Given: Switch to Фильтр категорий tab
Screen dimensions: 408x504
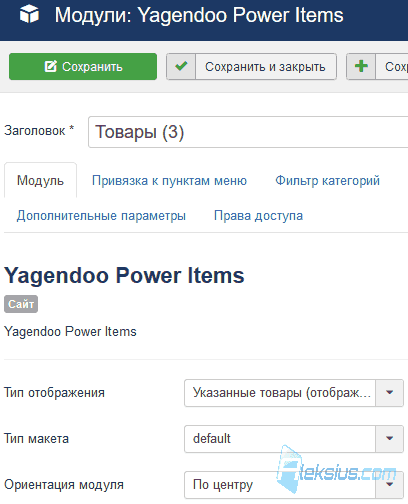Looking at the screenshot, I should pyautogui.click(x=327, y=181).
